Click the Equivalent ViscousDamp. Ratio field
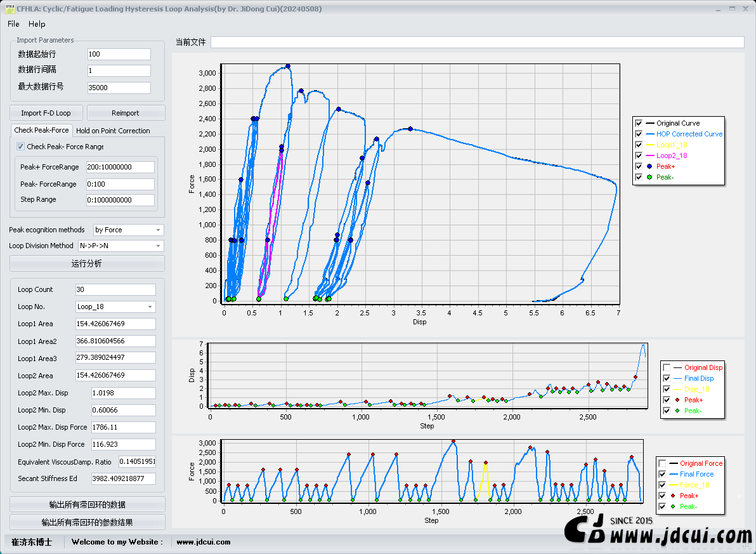This screenshot has height=554, width=756. click(x=138, y=462)
